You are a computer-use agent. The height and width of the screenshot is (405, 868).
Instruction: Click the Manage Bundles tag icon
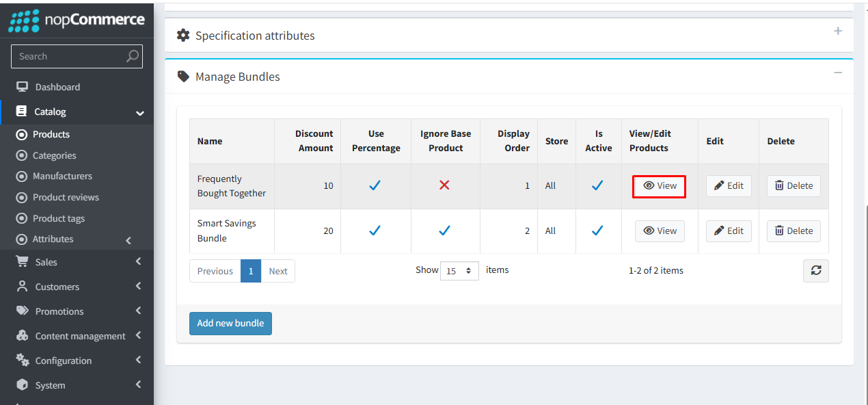coord(183,77)
